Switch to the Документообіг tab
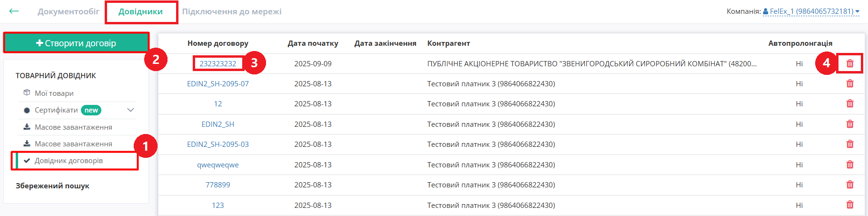This screenshot has width=868, height=216. (69, 11)
